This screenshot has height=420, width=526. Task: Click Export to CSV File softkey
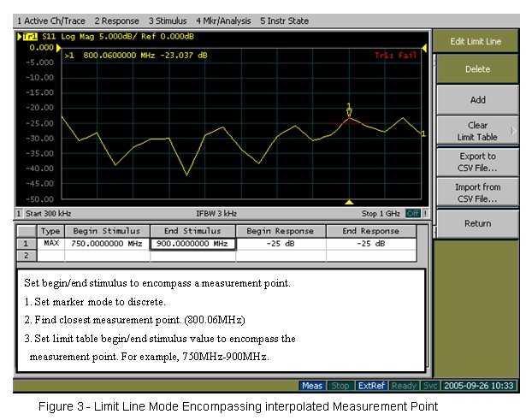(x=477, y=162)
